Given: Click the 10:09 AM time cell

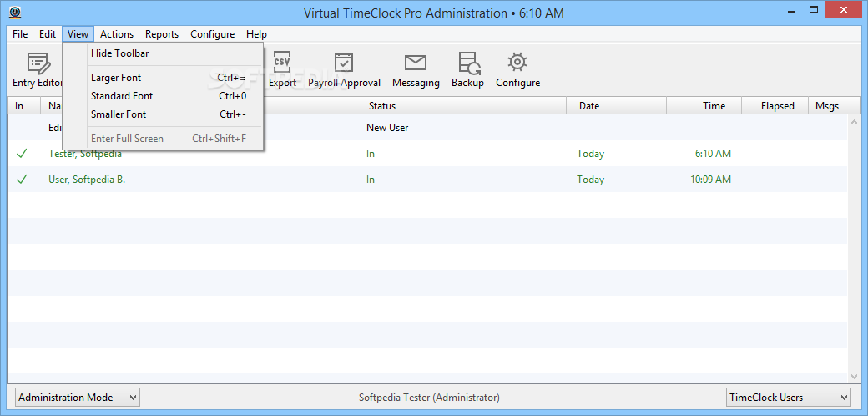Looking at the screenshot, I should coord(710,180).
